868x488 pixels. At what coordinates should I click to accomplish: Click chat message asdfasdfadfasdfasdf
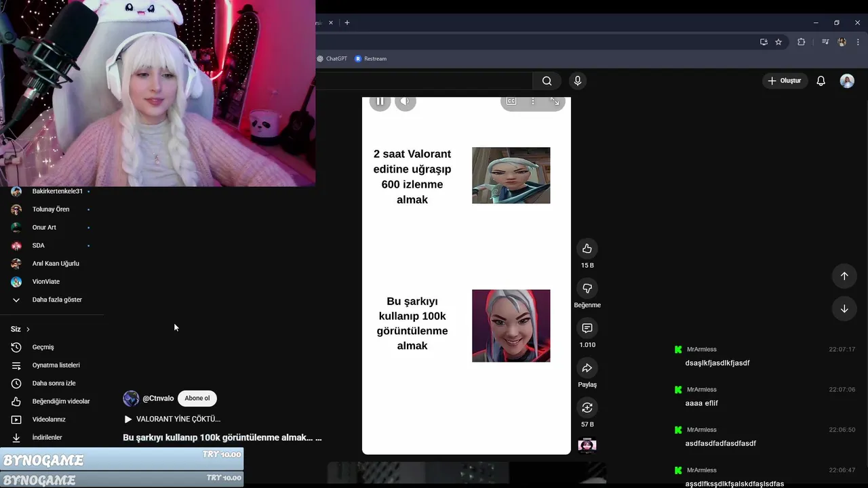coord(721,443)
